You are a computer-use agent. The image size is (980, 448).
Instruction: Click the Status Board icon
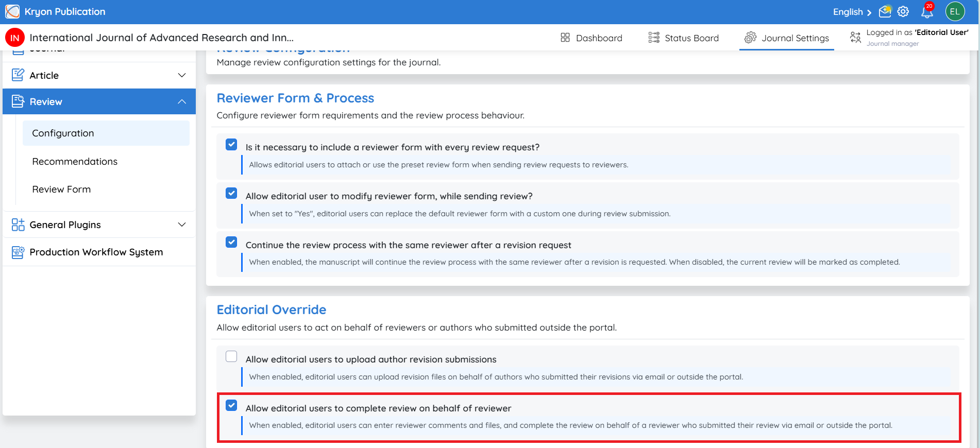654,38
